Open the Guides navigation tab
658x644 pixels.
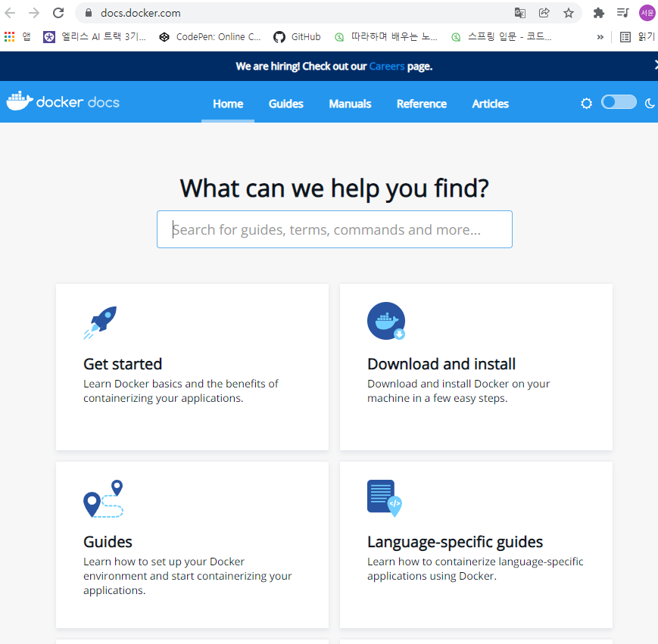(285, 104)
